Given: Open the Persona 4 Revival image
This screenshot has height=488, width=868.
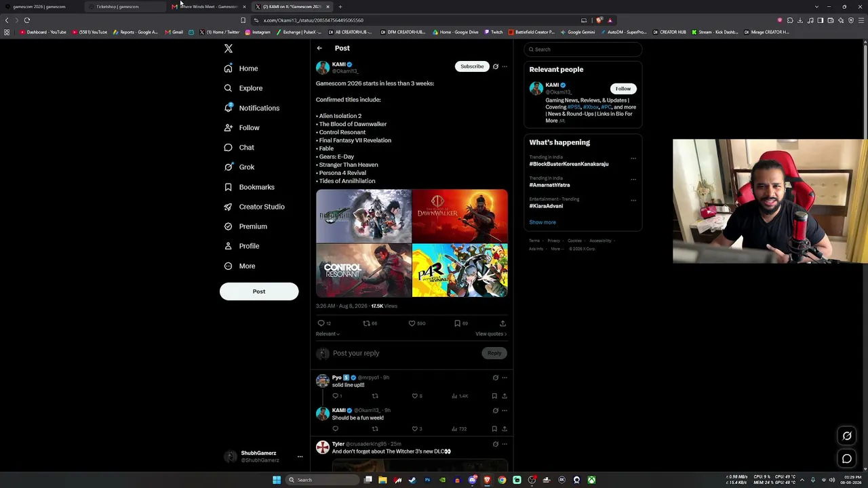Looking at the screenshot, I should tap(460, 270).
